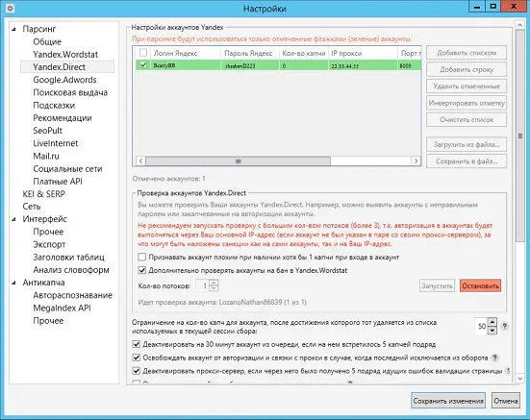530x420 pixels.
Task: Toggle the select-all checkbox in accounts header
Action: (143, 53)
